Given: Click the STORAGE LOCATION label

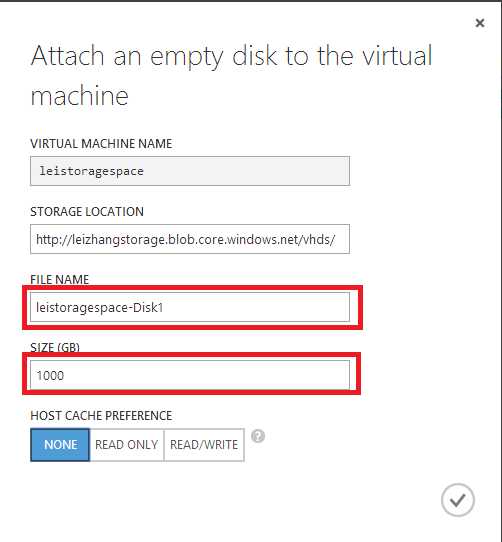Looking at the screenshot, I should 87,212.
